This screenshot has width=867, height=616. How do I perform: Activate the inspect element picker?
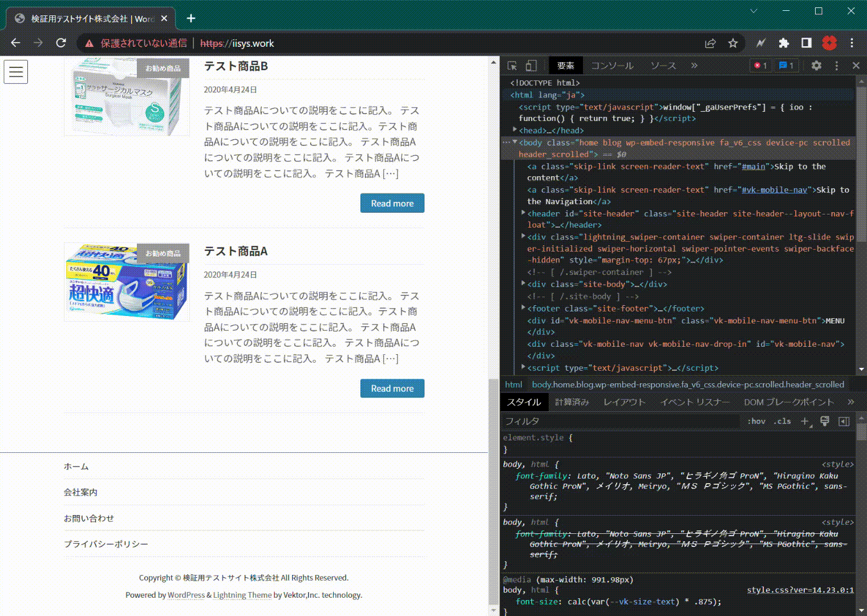(x=512, y=66)
